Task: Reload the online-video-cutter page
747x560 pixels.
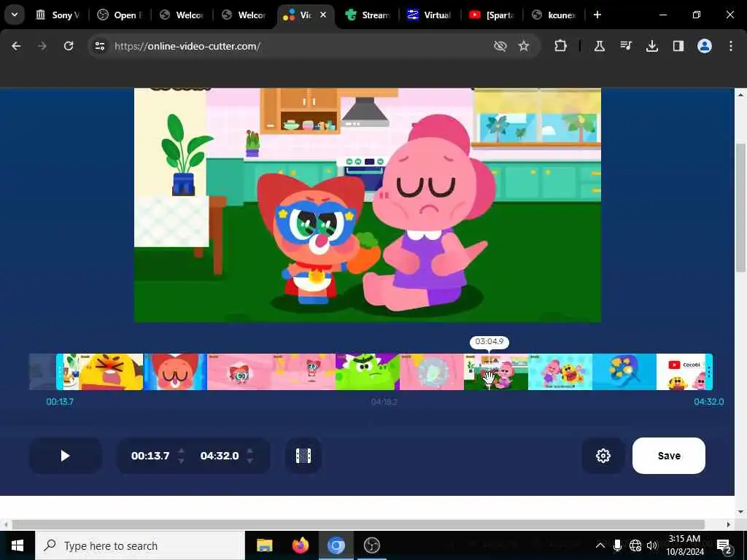Action: pyautogui.click(x=69, y=46)
